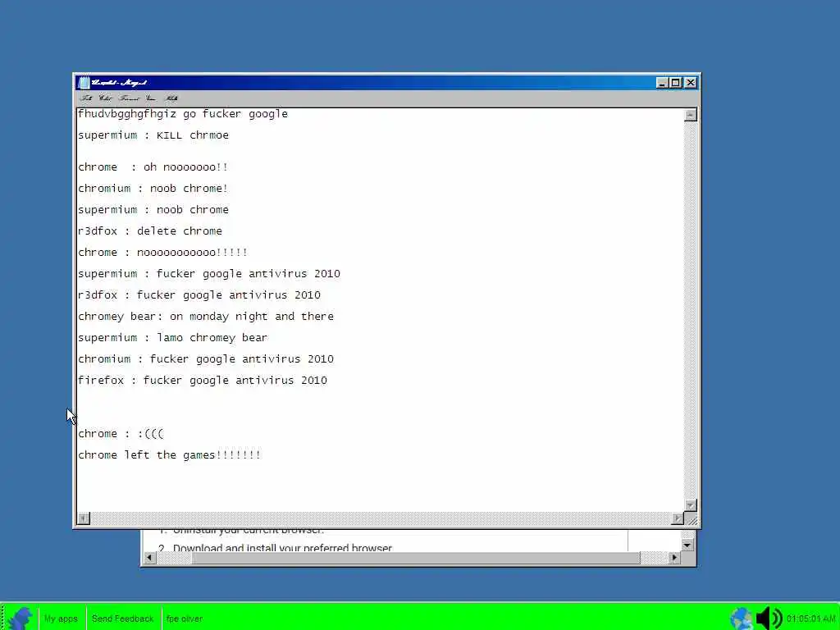
Task: Open My apps in taskbar
Action: (x=61, y=619)
